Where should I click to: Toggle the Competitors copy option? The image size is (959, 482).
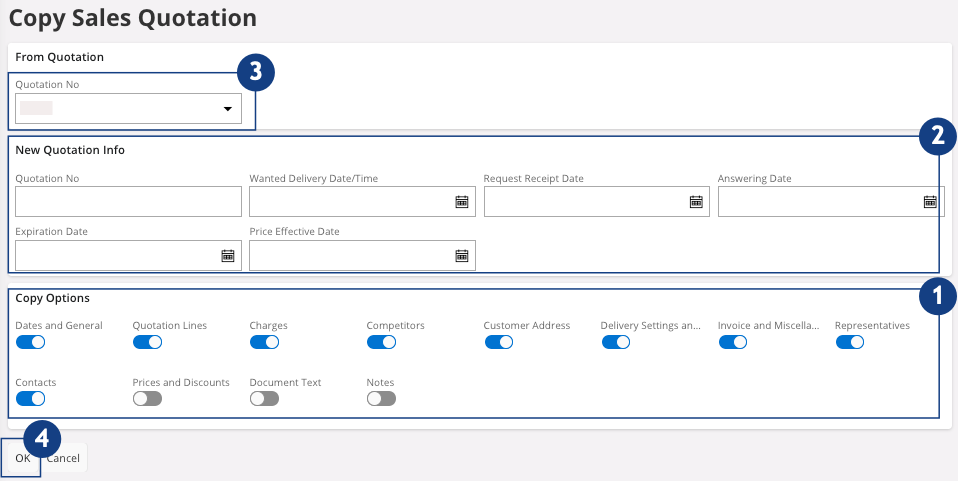381,342
